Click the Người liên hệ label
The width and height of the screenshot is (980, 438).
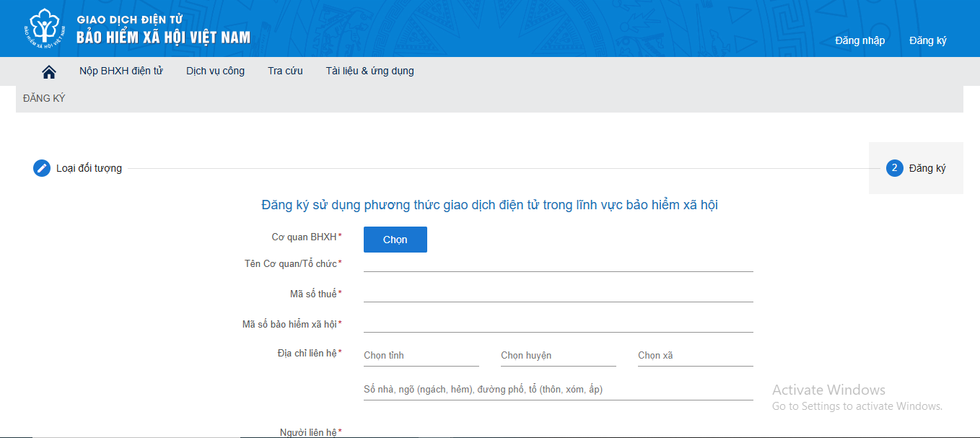pos(310,432)
